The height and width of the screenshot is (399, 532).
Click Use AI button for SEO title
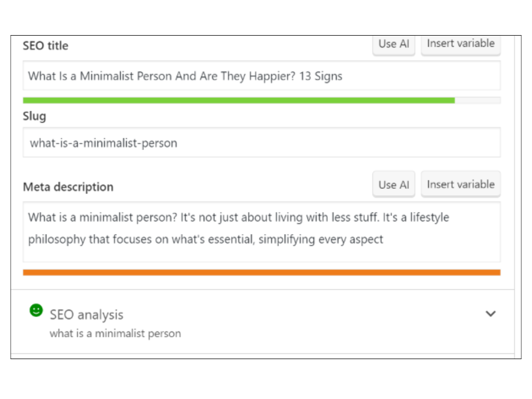coord(394,44)
